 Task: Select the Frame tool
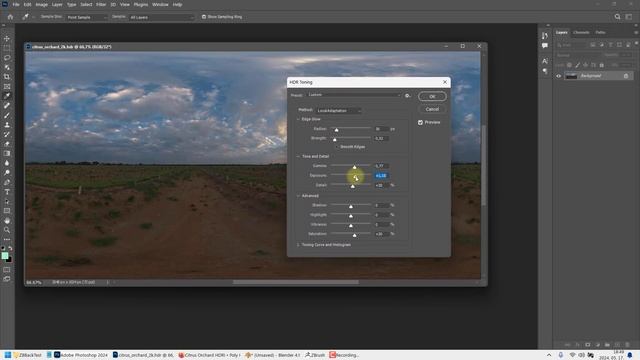click(x=7, y=87)
